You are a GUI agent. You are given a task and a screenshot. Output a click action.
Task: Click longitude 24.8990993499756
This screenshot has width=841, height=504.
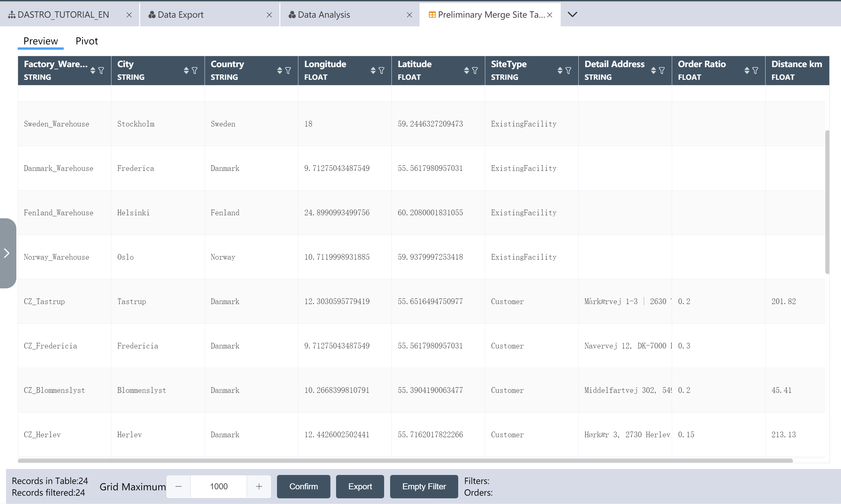pyautogui.click(x=345, y=213)
